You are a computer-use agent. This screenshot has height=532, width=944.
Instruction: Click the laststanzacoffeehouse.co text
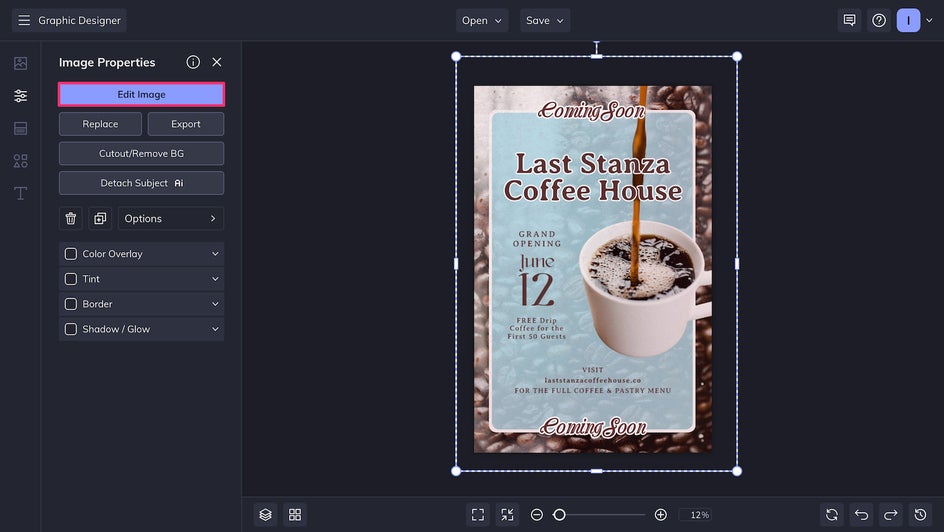(592, 380)
